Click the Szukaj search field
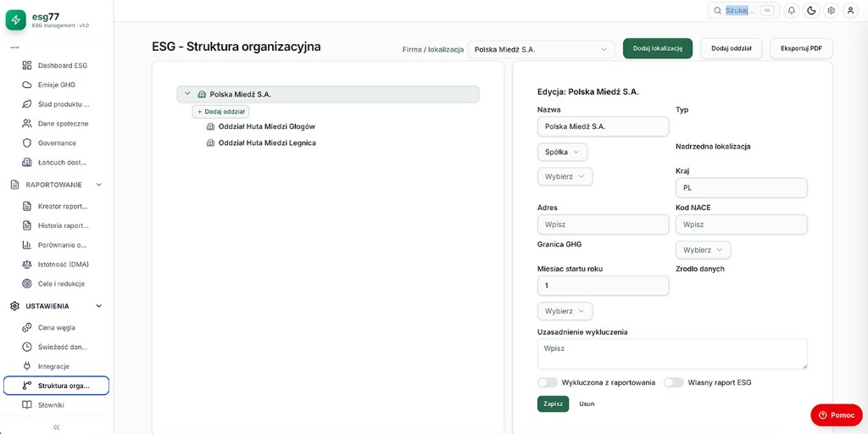868x434 pixels. [x=743, y=10]
